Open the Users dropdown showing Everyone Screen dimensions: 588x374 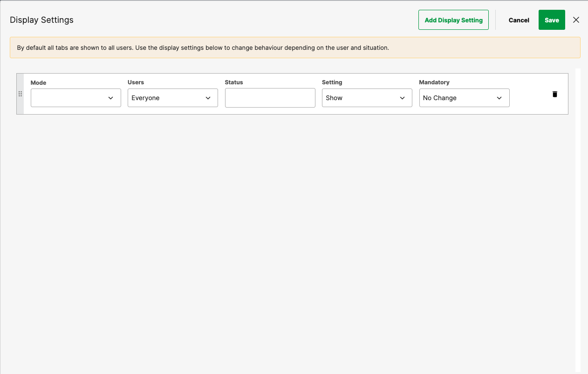[x=173, y=98]
